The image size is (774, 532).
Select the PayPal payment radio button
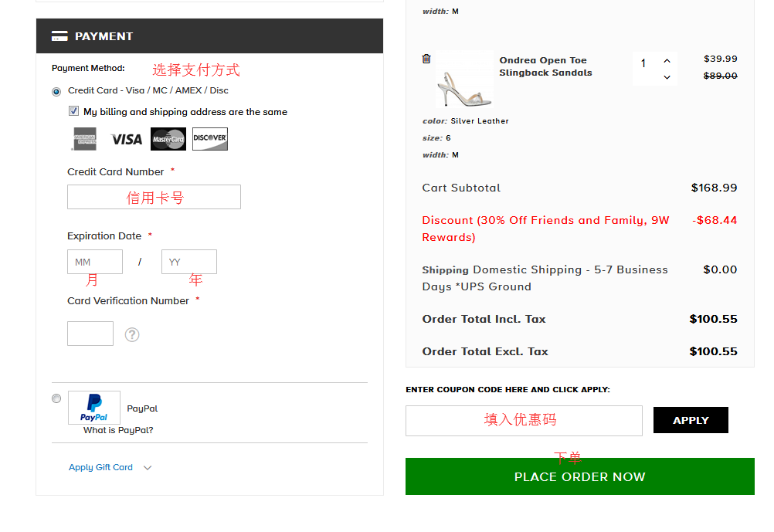[56, 398]
